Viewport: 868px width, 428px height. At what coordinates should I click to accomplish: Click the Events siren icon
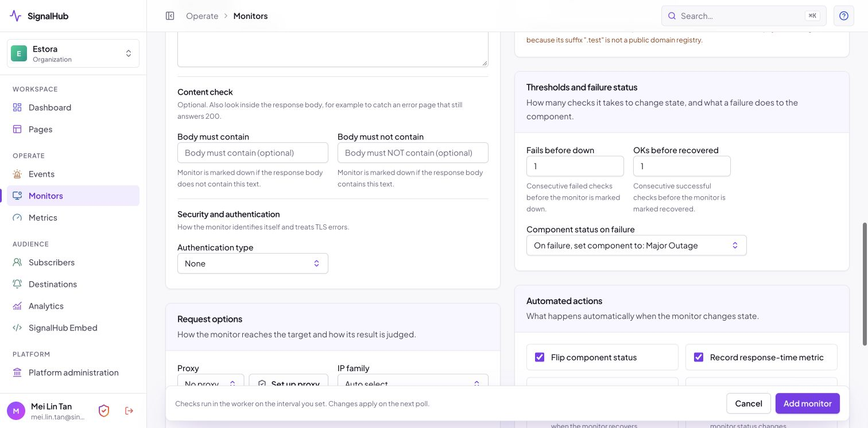click(17, 174)
